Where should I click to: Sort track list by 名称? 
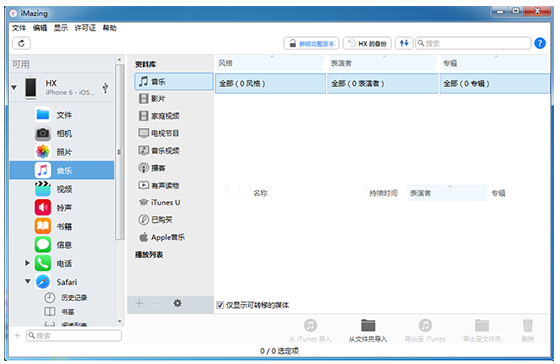(x=308, y=193)
